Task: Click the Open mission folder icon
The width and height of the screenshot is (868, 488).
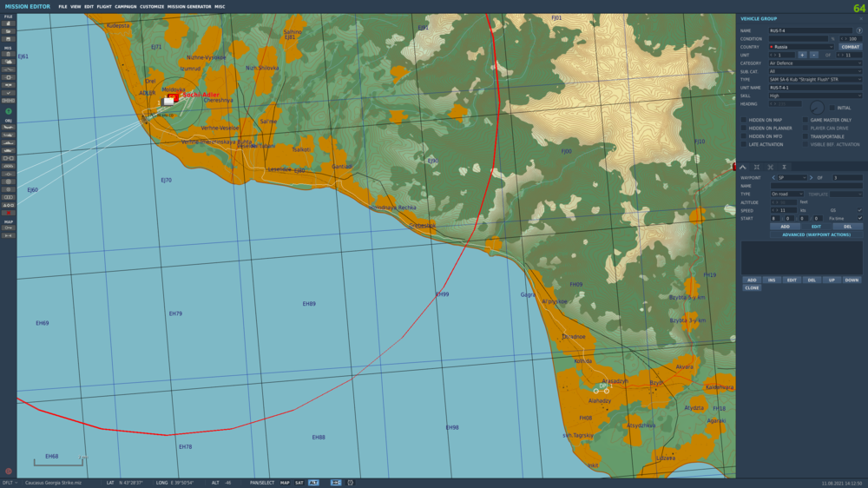Action: tap(9, 31)
